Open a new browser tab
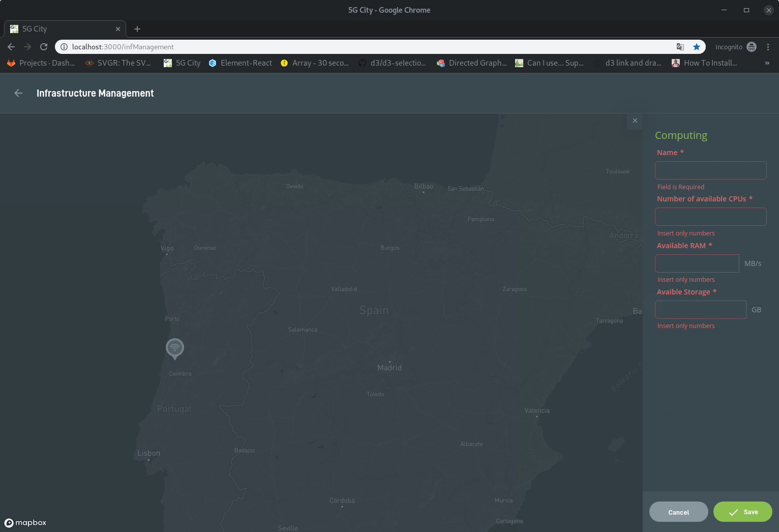This screenshot has height=532, width=779. pos(137,29)
